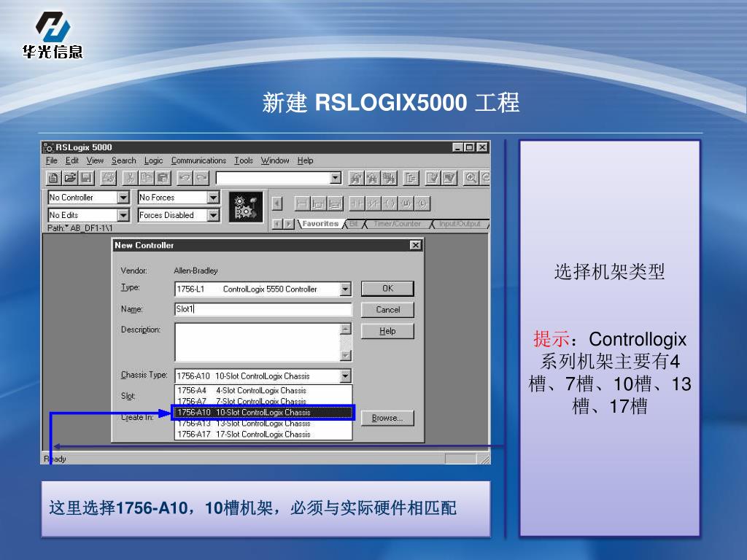This screenshot has height=560, width=747.
Task: Click the Find all binoculars icon
Action: pos(389,178)
